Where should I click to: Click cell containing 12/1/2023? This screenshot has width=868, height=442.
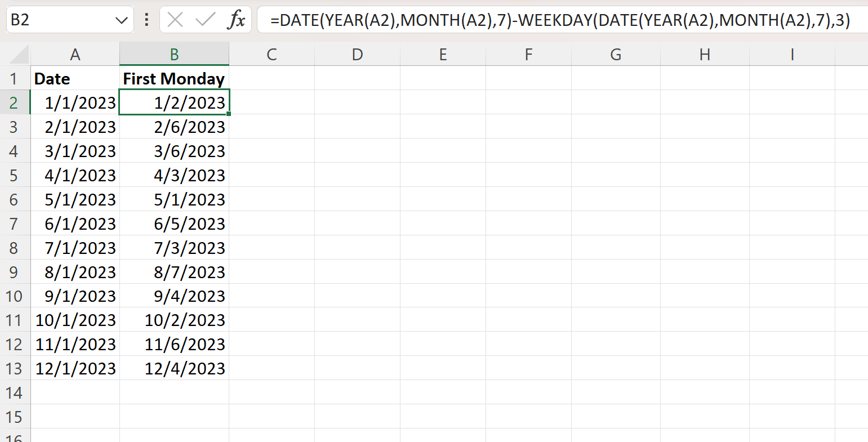point(75,368)
